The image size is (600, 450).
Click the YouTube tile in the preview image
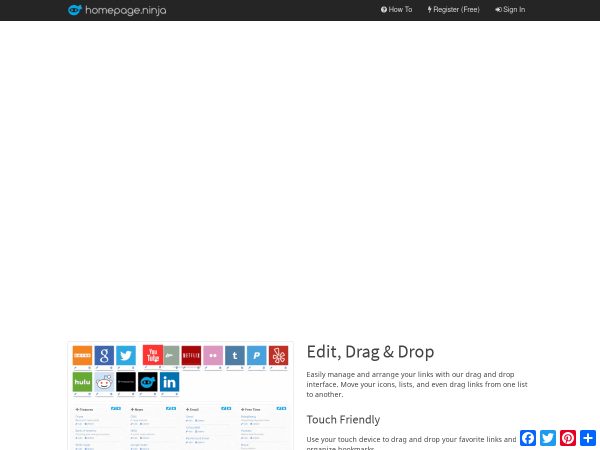153,355
